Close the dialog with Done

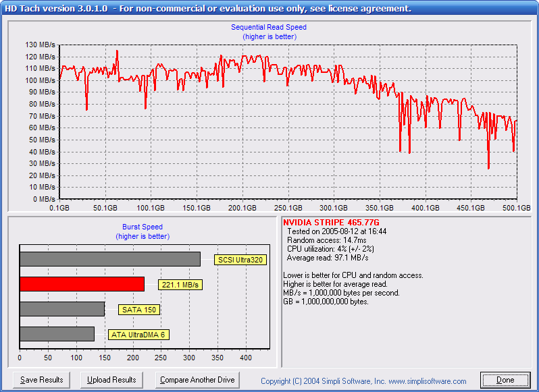point(505,380)
